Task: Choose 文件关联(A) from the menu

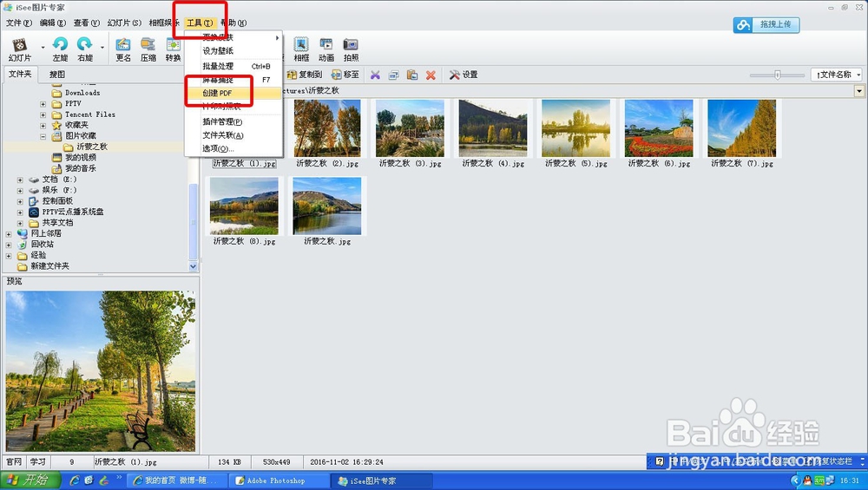Action: click(x=233, y=135)
